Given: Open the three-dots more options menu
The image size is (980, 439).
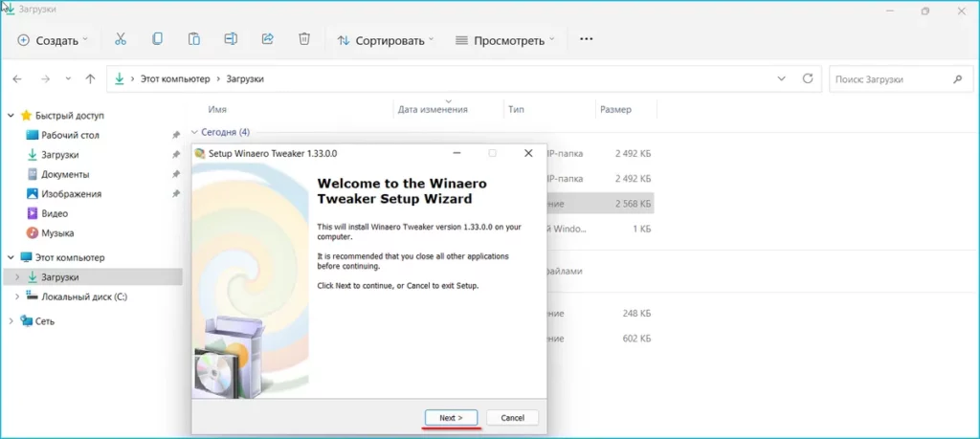Looking at the screenshot, I should pos(587,39).
